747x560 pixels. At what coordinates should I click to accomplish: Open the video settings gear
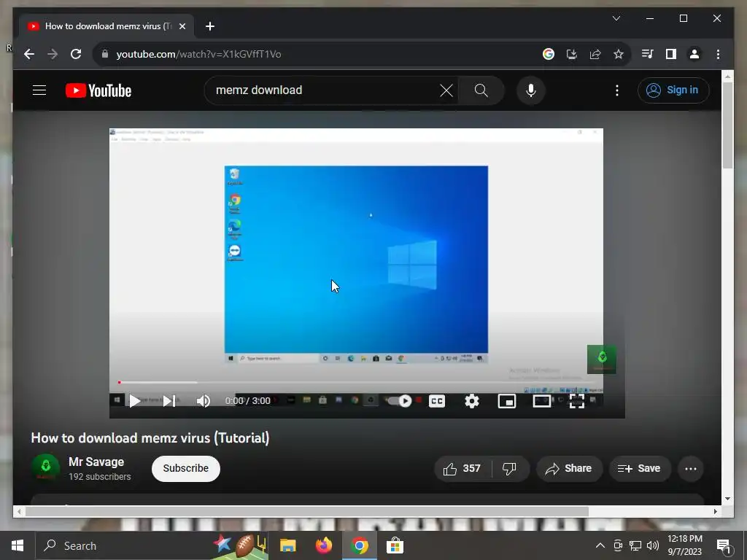coord(472,401)
